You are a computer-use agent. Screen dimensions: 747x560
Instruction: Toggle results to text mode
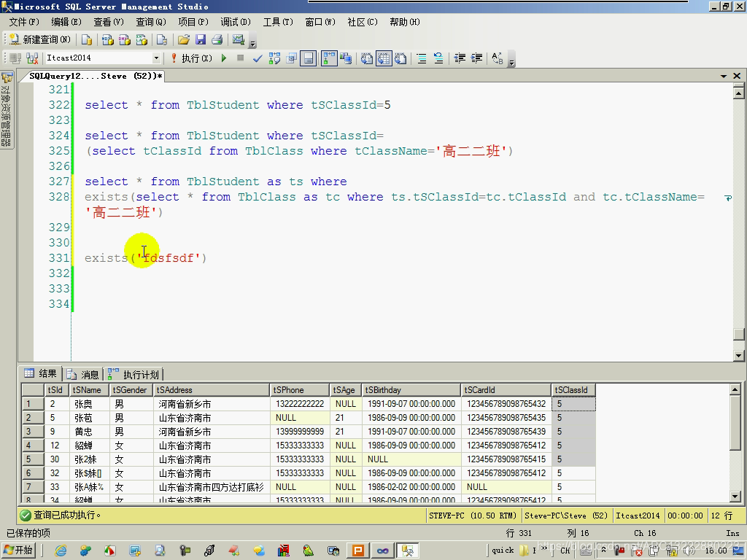[366, 58]
